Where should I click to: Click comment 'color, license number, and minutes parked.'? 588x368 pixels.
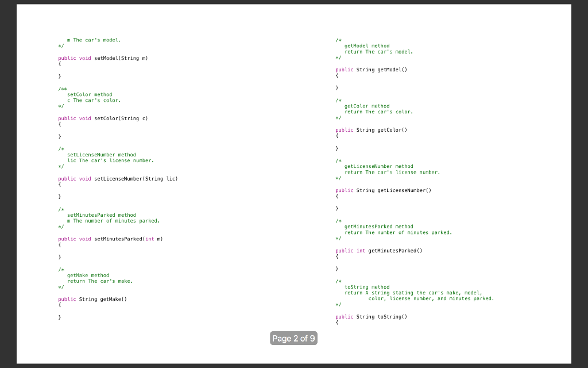431,299
